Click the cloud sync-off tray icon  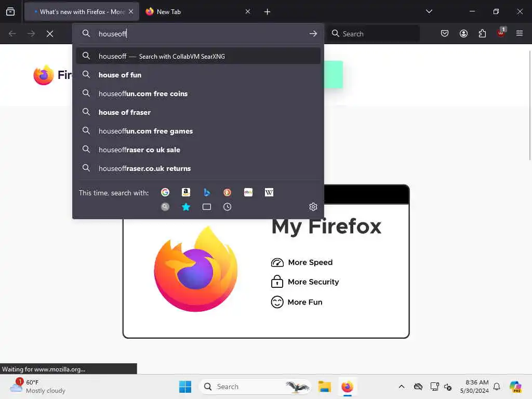tap(418, 387)
